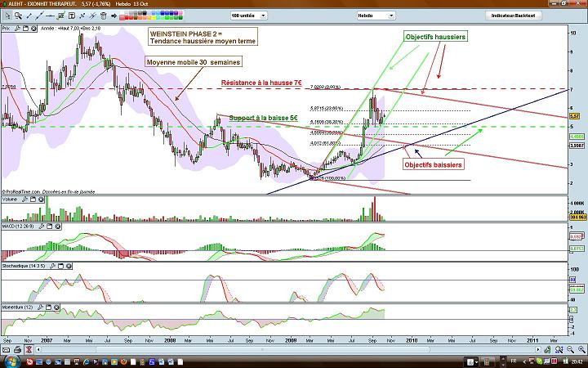Image resolution: width=588 pixels, height=368 pixels.
Task: Select 'Moyenne mobile 30 semaines' label
Action: pos(194,62)
